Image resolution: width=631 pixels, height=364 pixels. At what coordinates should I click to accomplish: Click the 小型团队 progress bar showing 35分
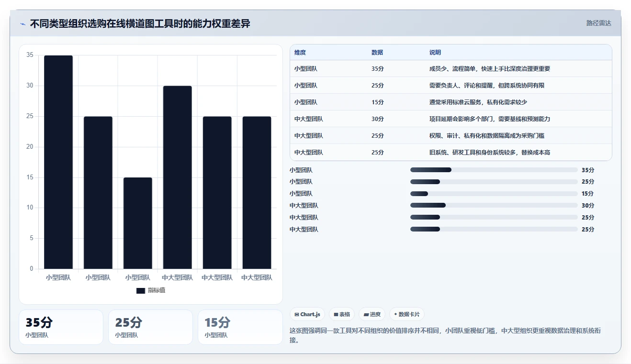(x=494, y=170)
